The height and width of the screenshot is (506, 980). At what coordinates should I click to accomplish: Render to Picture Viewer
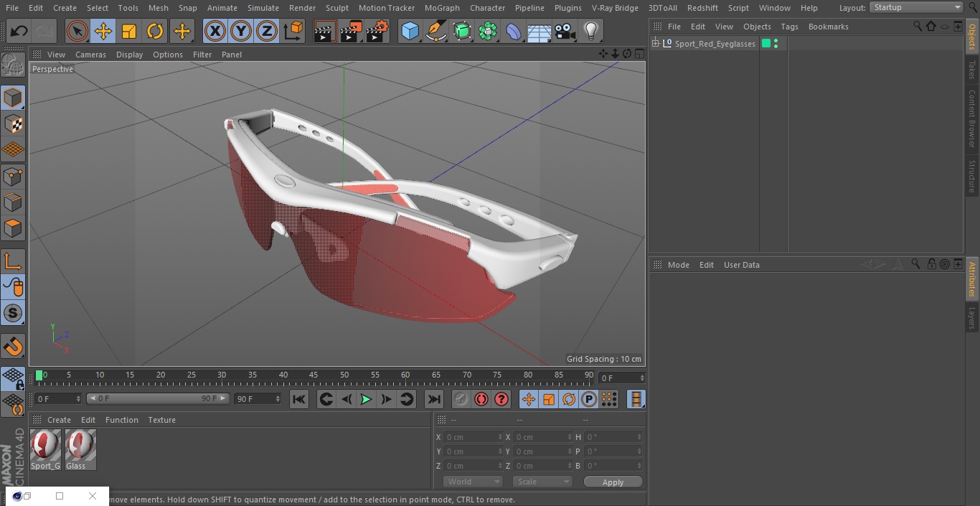pos(351,32)
